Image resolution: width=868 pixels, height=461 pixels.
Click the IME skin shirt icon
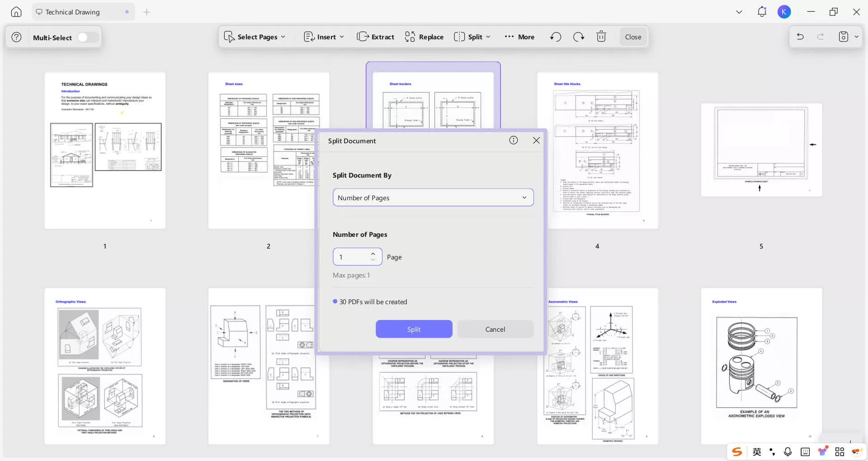click(823, 451)
